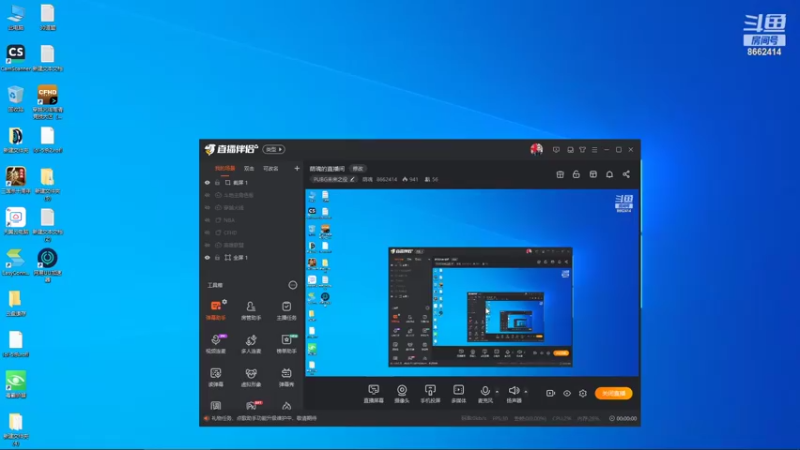Screen dimensions: 800x450
Task: Click the share icon in room header
Action: coord(626,174)
